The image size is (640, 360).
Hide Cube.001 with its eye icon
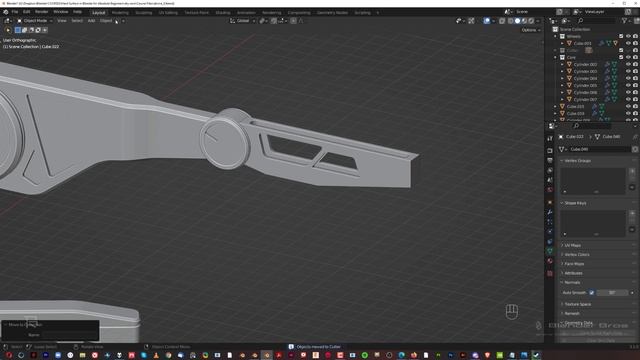click(x=628, y=43)
